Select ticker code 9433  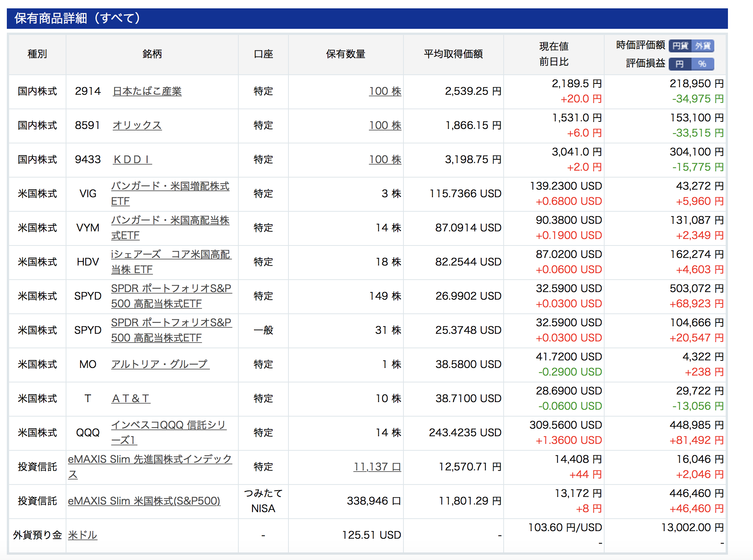[x=88, y=160]
